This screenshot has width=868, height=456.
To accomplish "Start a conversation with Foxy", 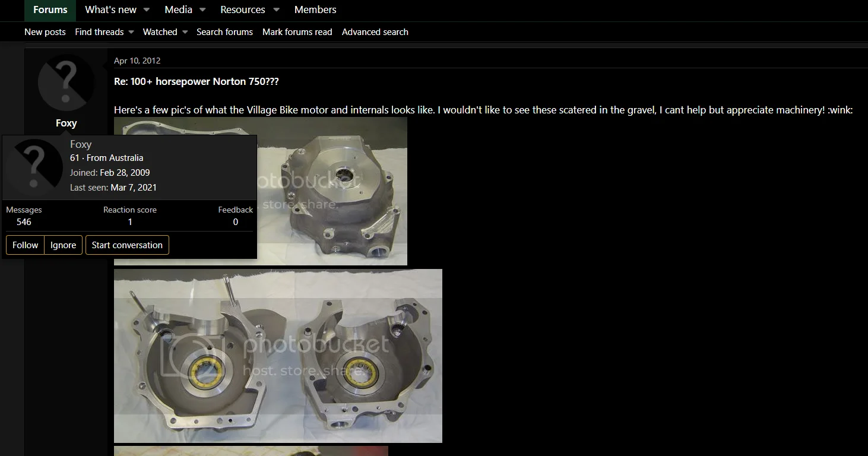I will [127, 245].
